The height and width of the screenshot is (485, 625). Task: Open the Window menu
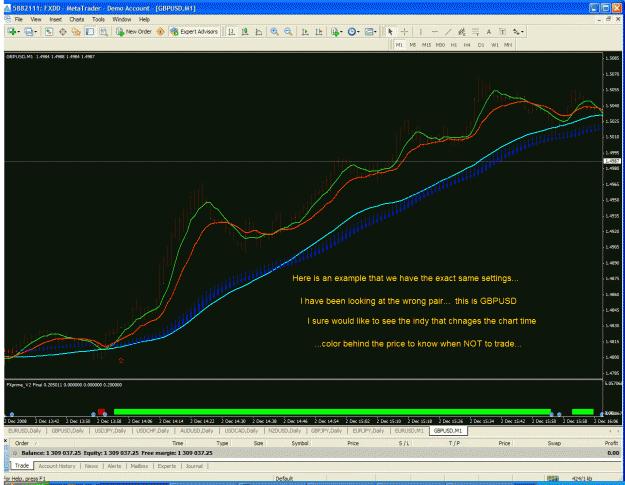pyautogui.click(x=122, y=19)
